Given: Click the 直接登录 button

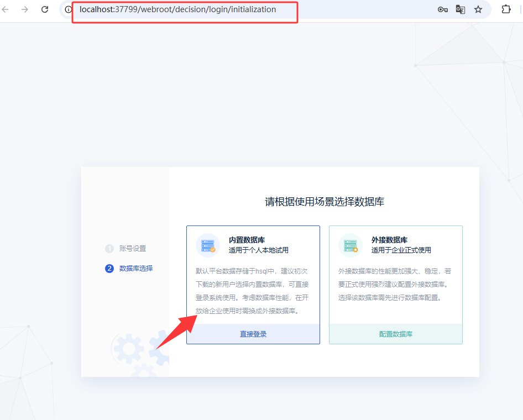Looking at the screenshot, I should point(253,334).
